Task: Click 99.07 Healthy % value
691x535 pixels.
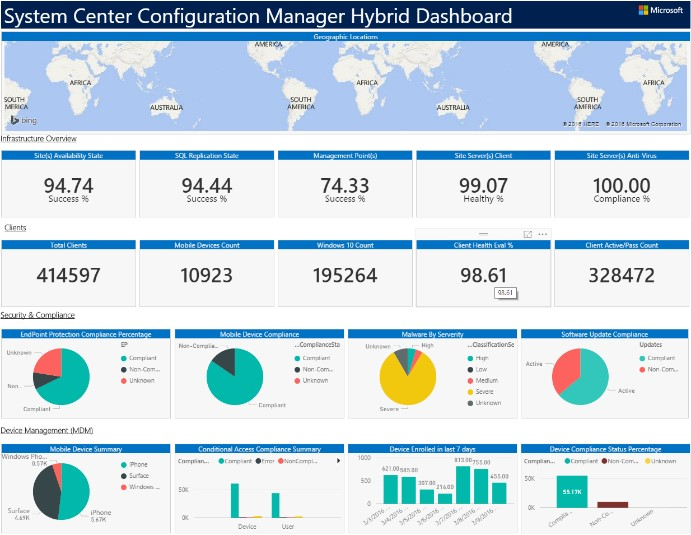Action: pyautogui.click(x=483, y=186)
